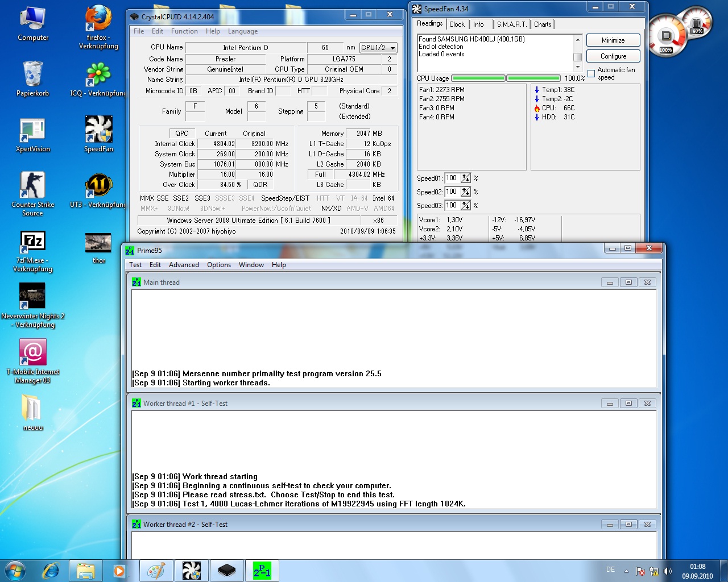Open the thor desktop icon
This screenshot has width=728, height=582.
coord(98,248)
